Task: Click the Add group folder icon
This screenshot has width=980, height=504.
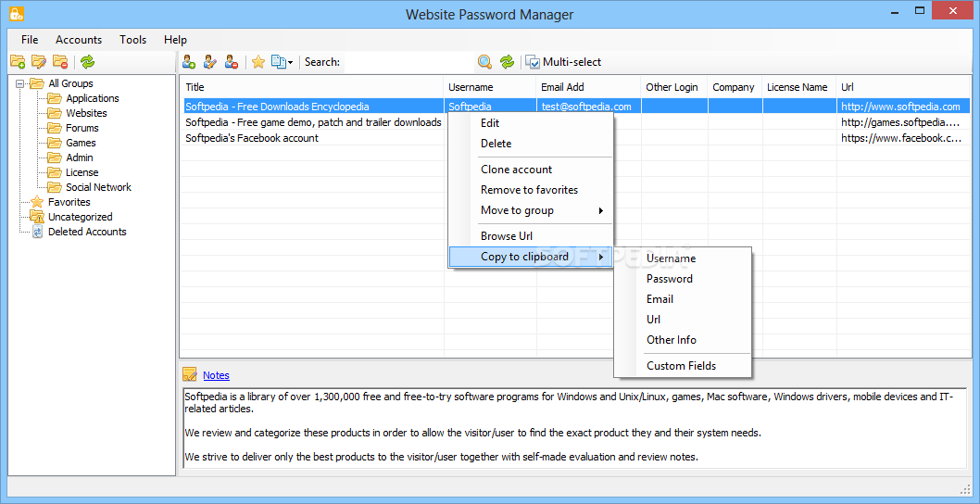Action: pyautogui.click(x=18, y=61)
